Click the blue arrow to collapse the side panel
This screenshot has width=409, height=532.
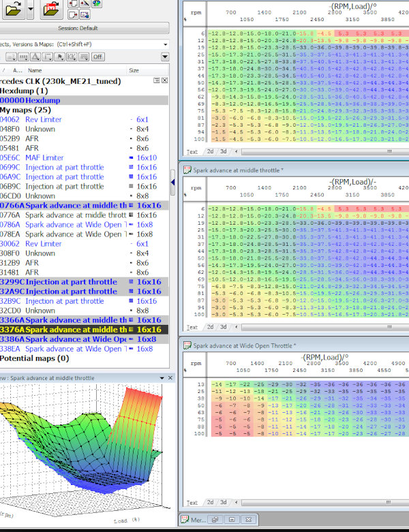point(172,182)
